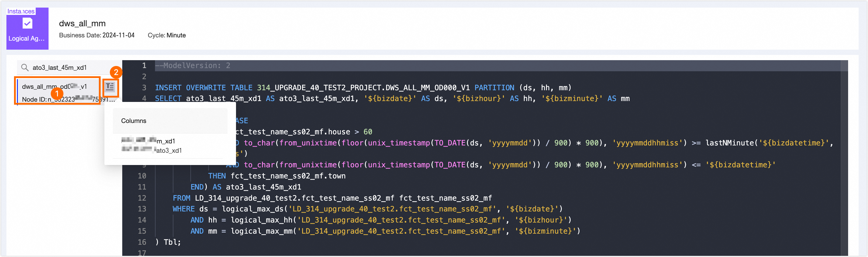Select the column ending in m_xd1

148,140
